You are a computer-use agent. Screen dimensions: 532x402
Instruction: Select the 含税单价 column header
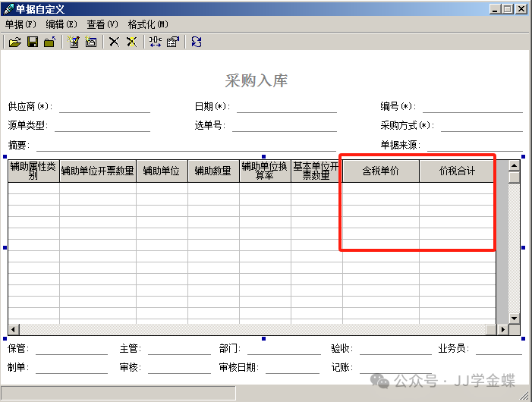381,171
